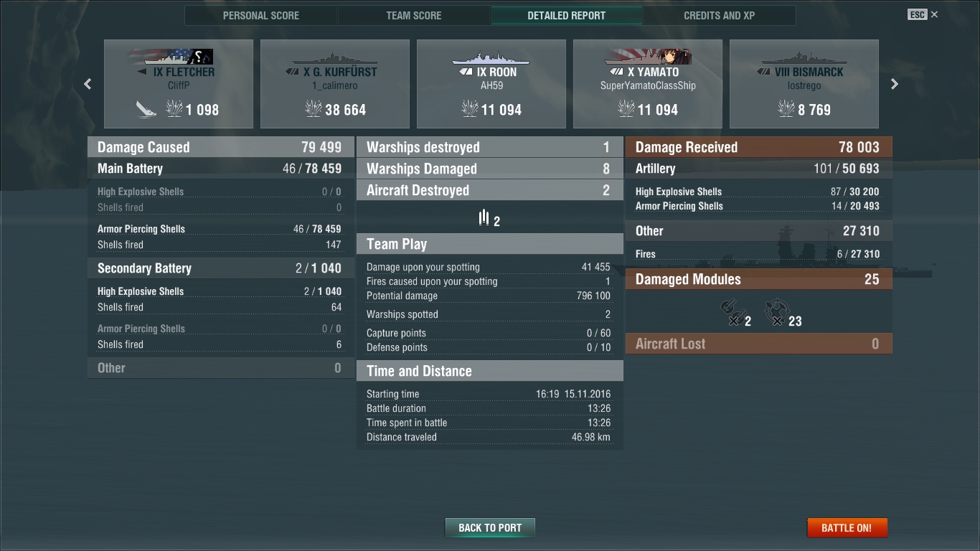This screenshot has height=551, width=980.
Task: Click the Yamato ship silhouette icon
Action: pyautogui.click(x=647, y=57)
